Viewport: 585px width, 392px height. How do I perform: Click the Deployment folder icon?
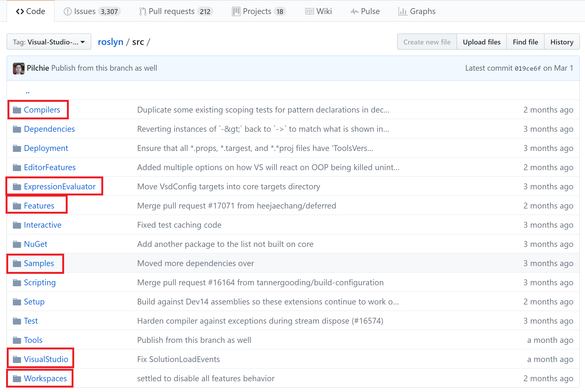click(x=17, y=148)
